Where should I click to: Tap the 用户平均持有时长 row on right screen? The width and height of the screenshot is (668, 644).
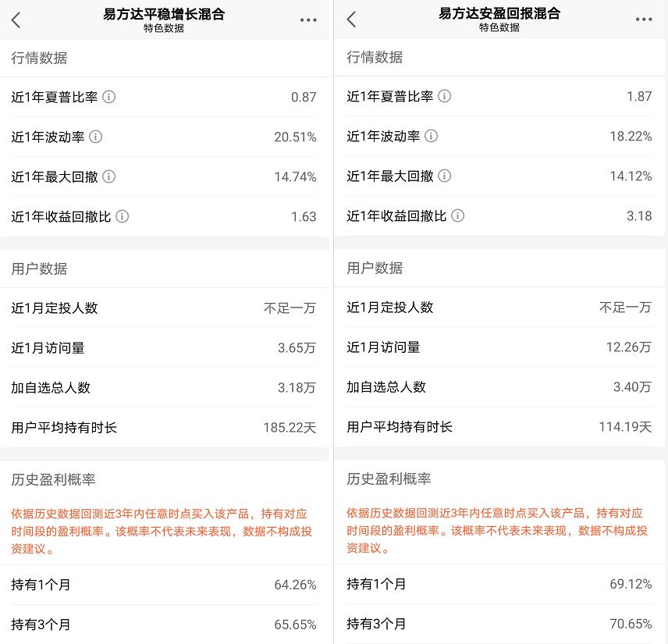(500, 427)
